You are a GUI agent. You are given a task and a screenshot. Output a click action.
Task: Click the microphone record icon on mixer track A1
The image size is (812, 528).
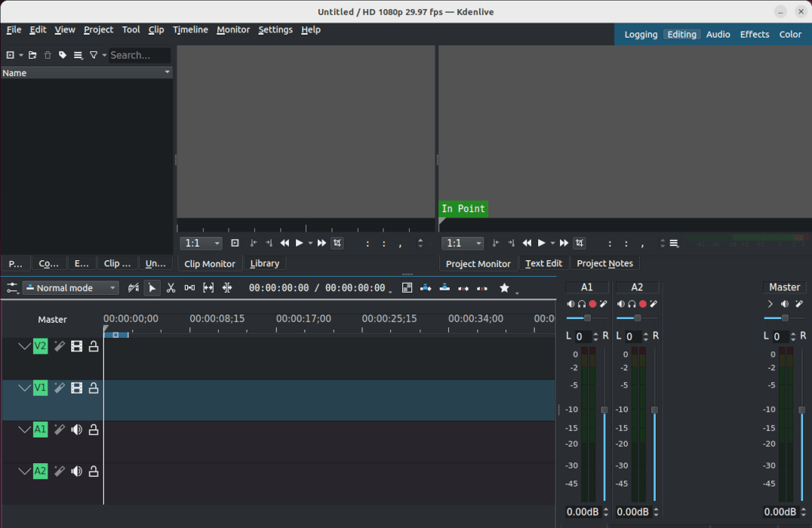coord(593,303)
